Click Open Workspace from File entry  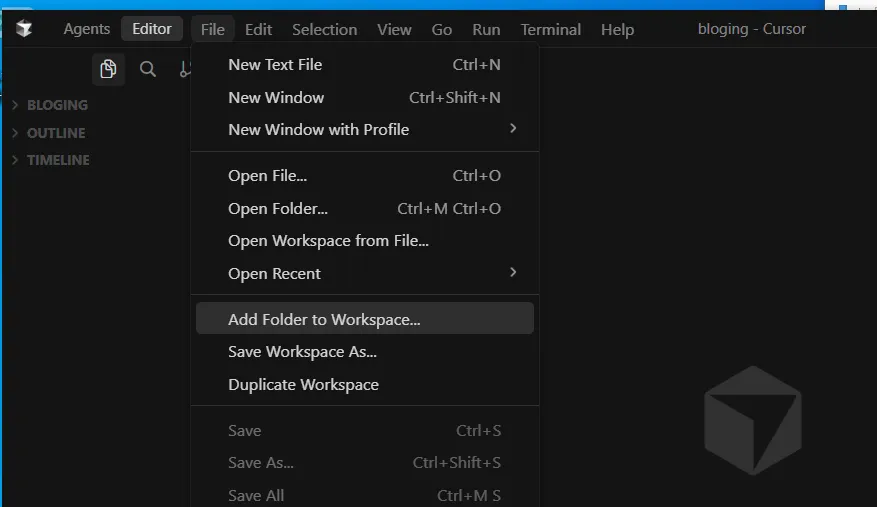point(328,241)
